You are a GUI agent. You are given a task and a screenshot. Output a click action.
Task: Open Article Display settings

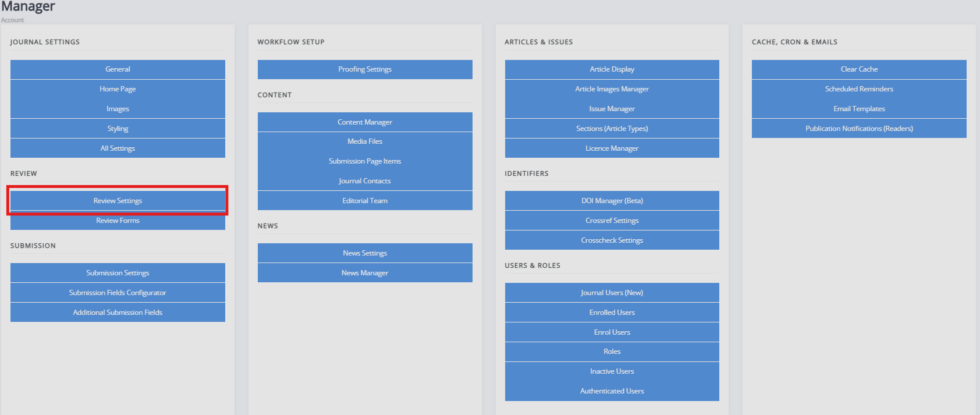point(612,69)
